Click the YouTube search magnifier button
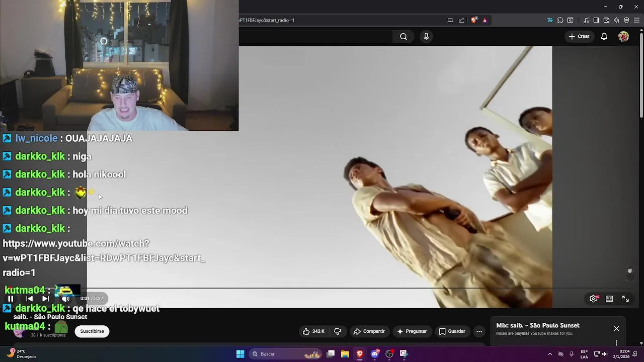 [404, 36]
